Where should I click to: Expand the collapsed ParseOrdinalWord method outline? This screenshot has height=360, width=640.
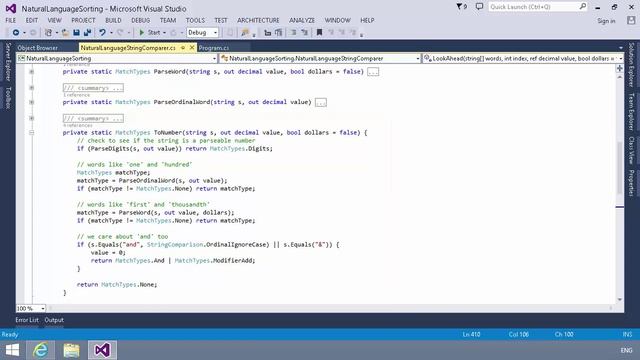tap(31, 102)
